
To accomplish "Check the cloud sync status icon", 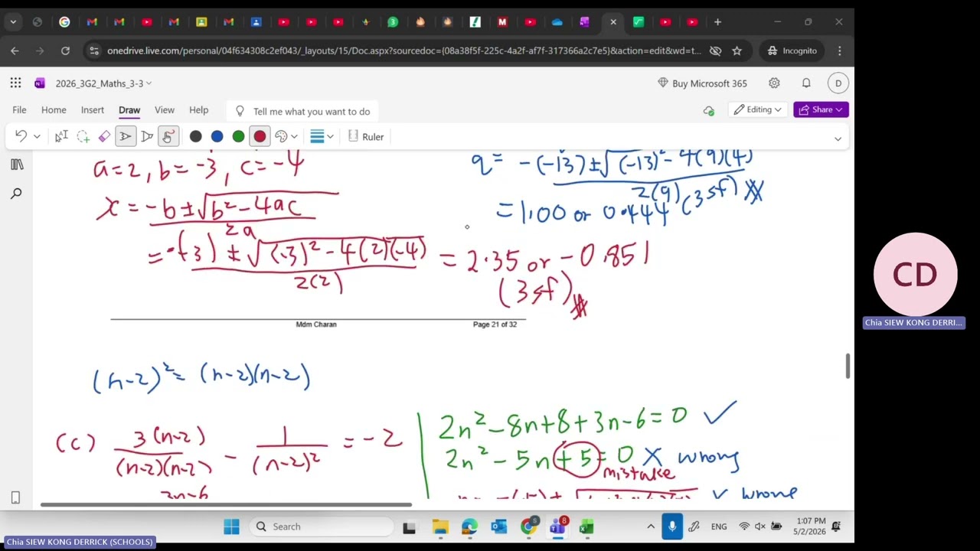I will (709, 110).
